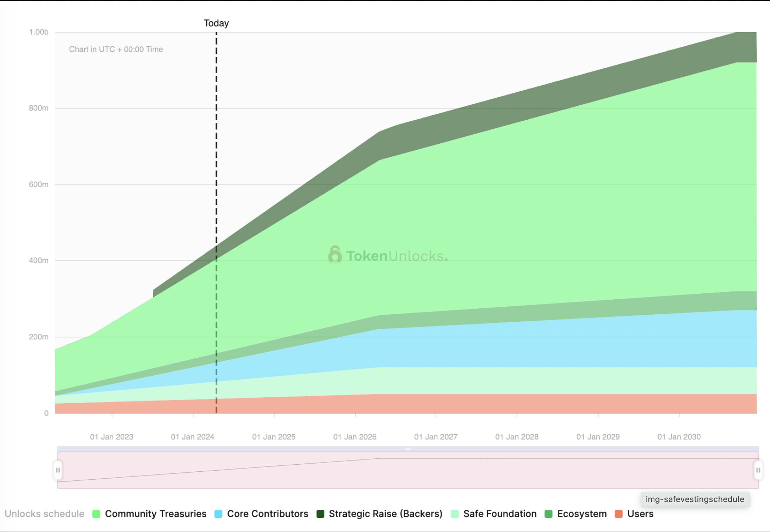Viewport: 770px width, 532px height.
Task: Toggle the Ecosystem legend swatch
Action: coord(549,514)
